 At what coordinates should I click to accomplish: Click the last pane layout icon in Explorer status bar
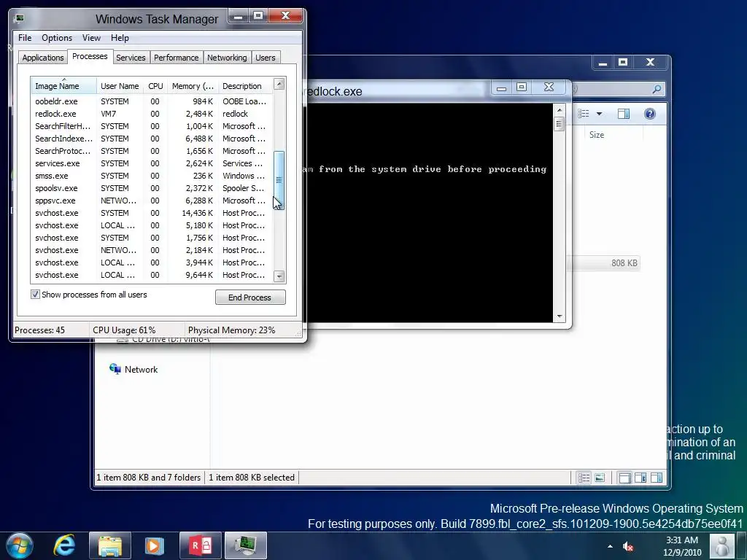tap(657, 478)
